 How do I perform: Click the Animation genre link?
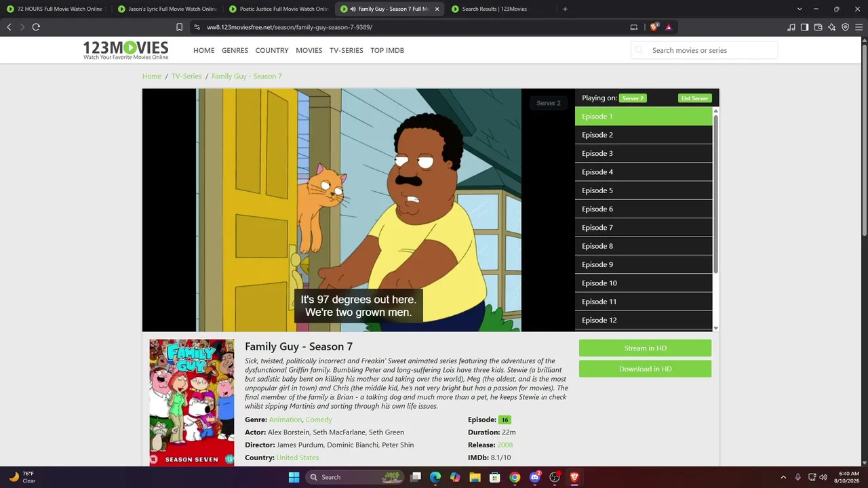pyautogui.click(x=285, y=420)
